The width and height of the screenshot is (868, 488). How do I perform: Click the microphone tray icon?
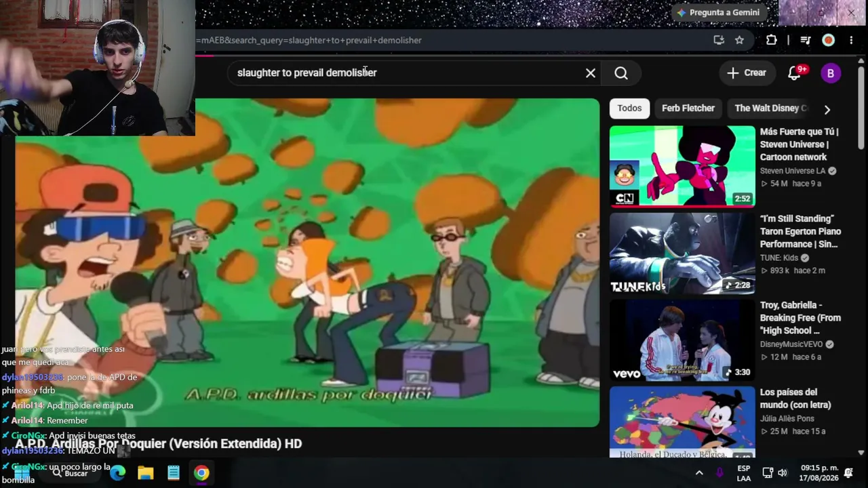[719, 473]
